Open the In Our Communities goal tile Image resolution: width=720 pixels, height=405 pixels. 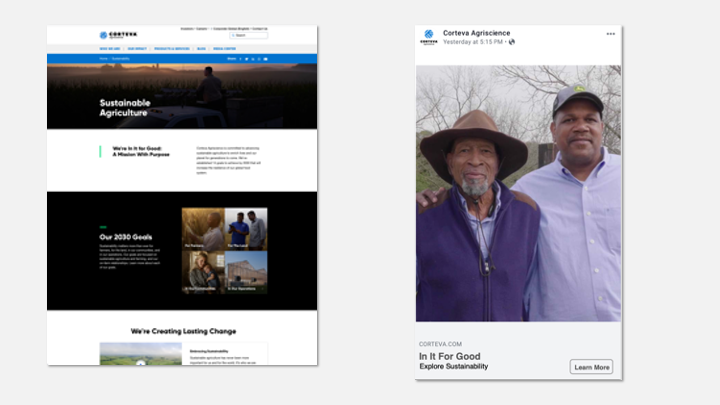tap(203, 272)
